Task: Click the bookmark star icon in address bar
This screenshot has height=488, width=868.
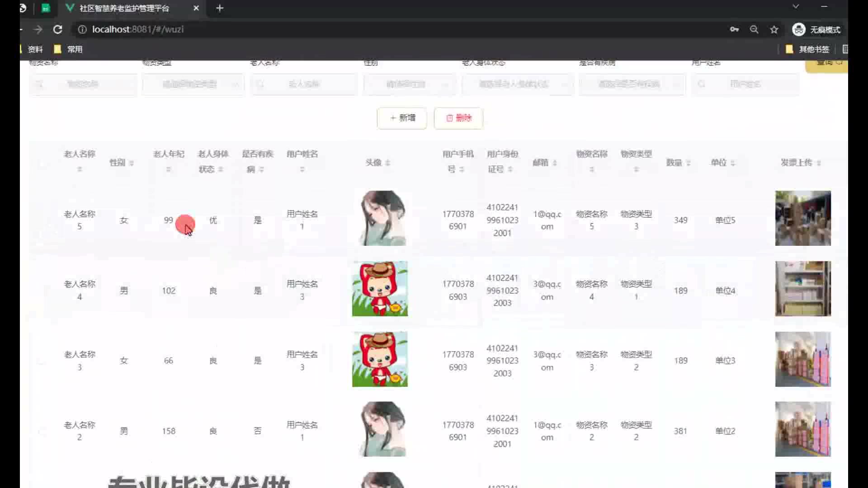Action: [x=774, y=29]
